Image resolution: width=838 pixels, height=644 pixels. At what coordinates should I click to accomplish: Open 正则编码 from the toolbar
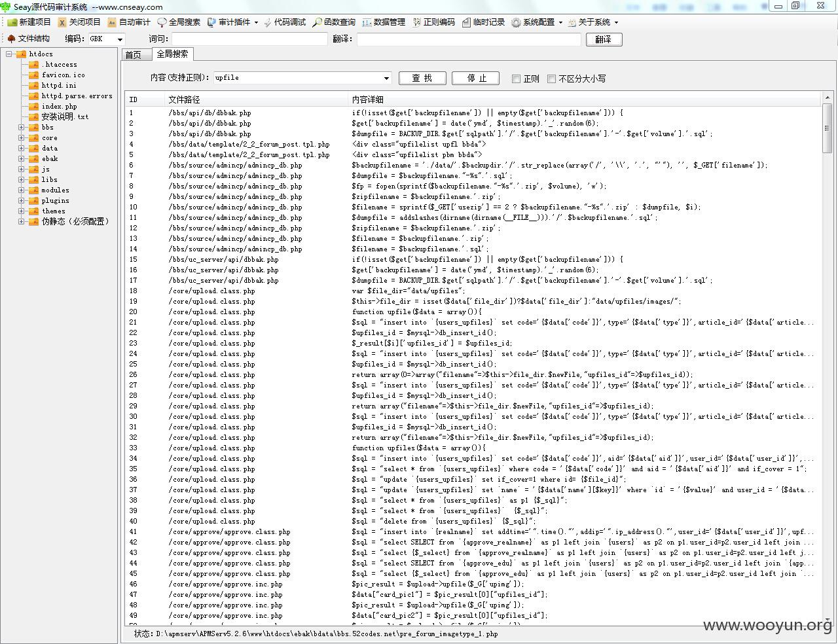tap(433, 22)
